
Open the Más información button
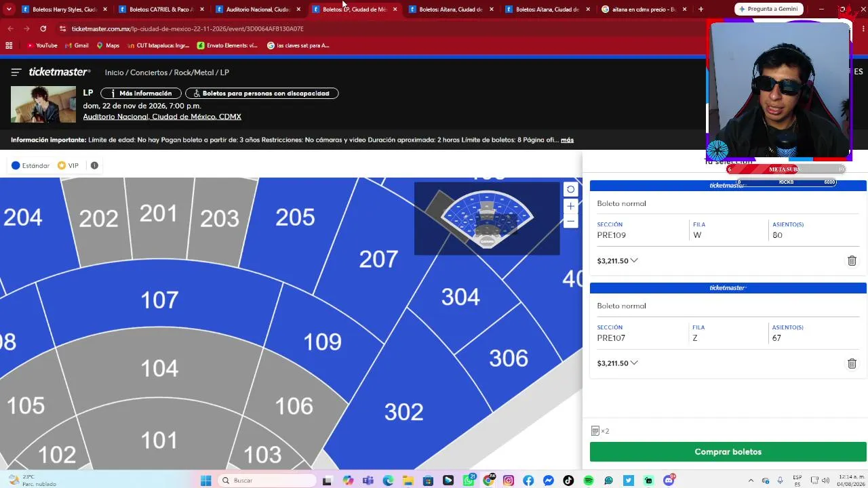tap(141, 94)
